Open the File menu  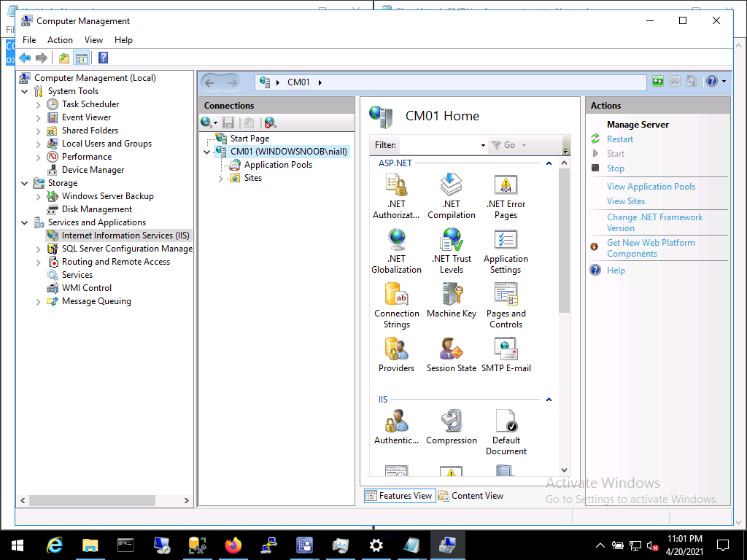click(x=29, y=40)
